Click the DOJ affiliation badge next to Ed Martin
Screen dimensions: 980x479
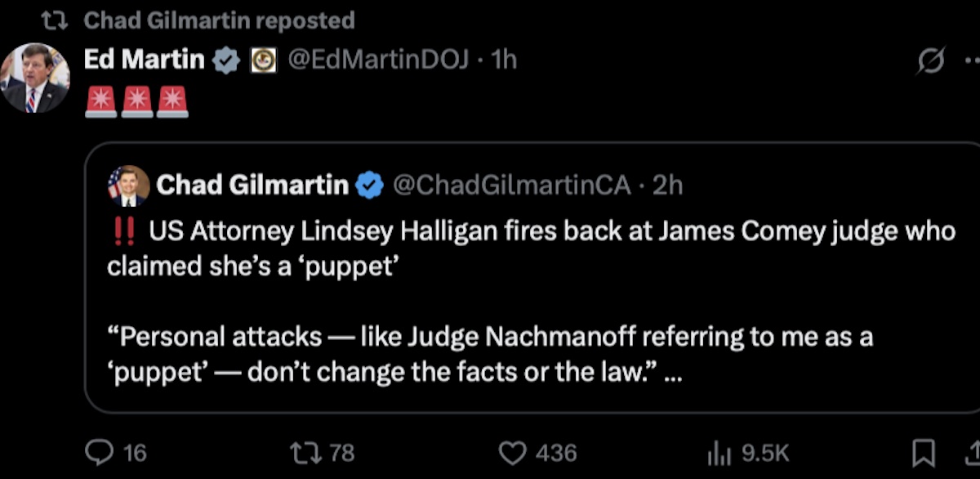261,60
